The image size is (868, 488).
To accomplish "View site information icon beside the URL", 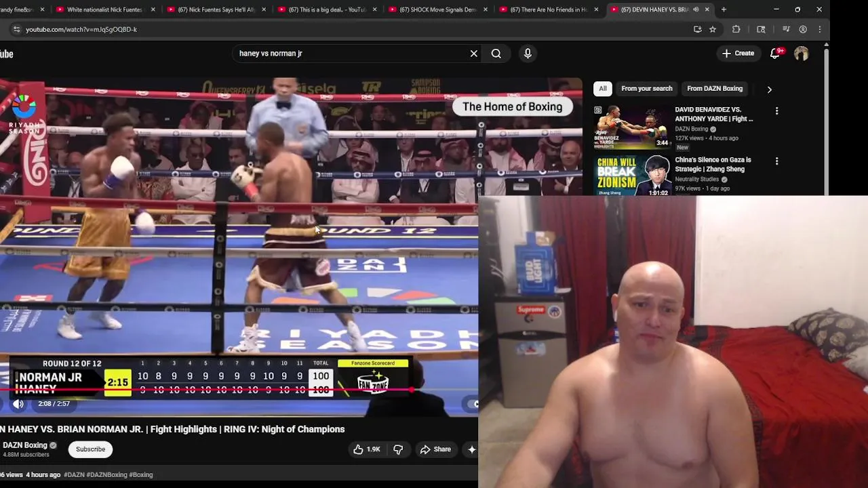I will click(x=16, y=29).
